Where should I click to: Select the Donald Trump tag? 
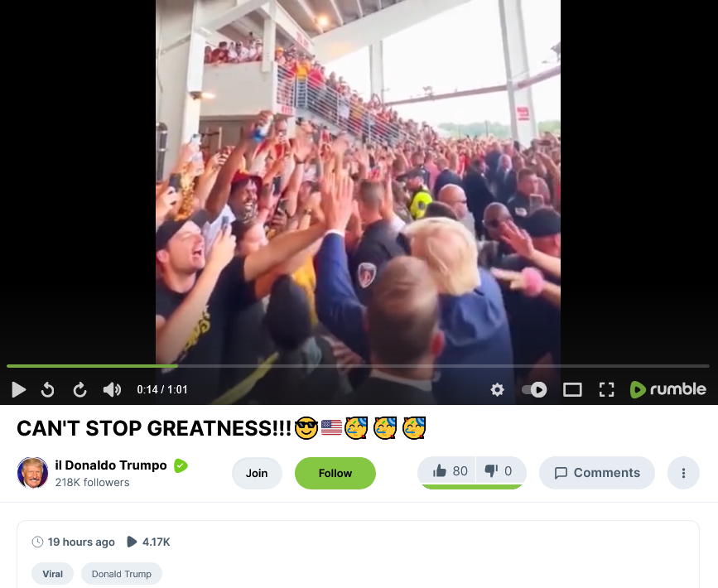click(x=122, y=574)
